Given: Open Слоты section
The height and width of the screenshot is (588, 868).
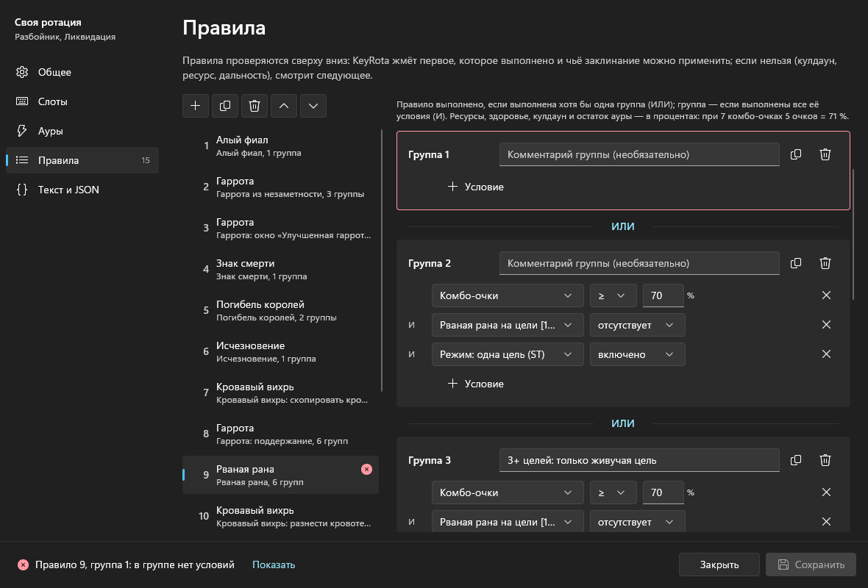Looking at the screenshot, I should pos(82,101).
